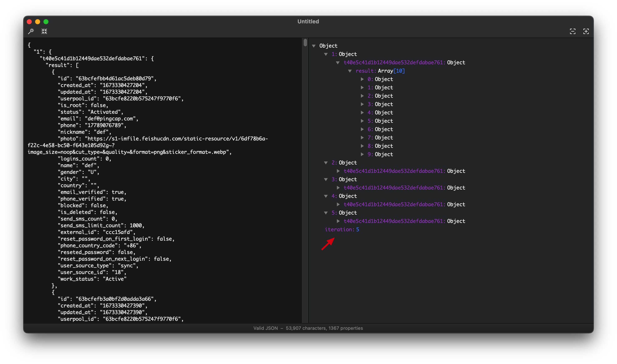Screen dimensions: 617x364
Task: Expand array item 5: Object
Action: click(x=362, y=121)
